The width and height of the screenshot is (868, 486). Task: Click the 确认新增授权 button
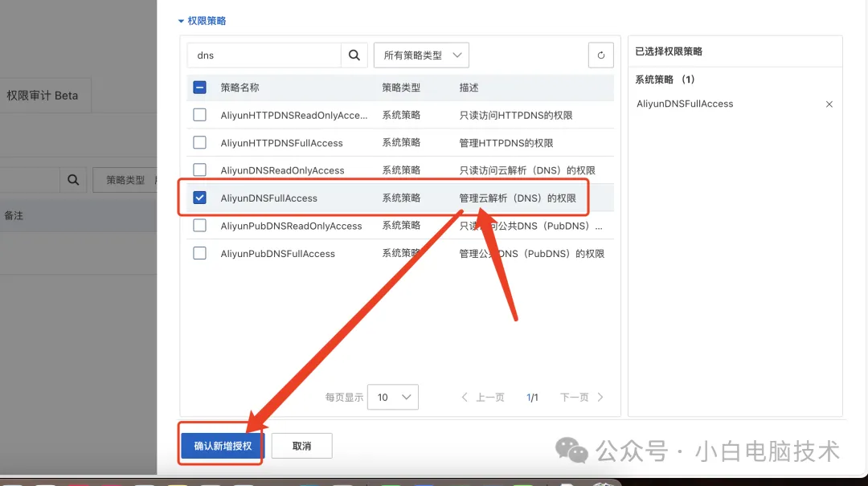(x=223, y=445)
